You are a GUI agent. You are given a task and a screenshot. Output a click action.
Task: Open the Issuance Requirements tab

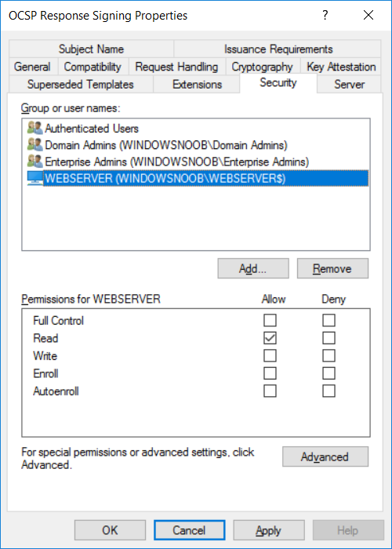(278, 49)
